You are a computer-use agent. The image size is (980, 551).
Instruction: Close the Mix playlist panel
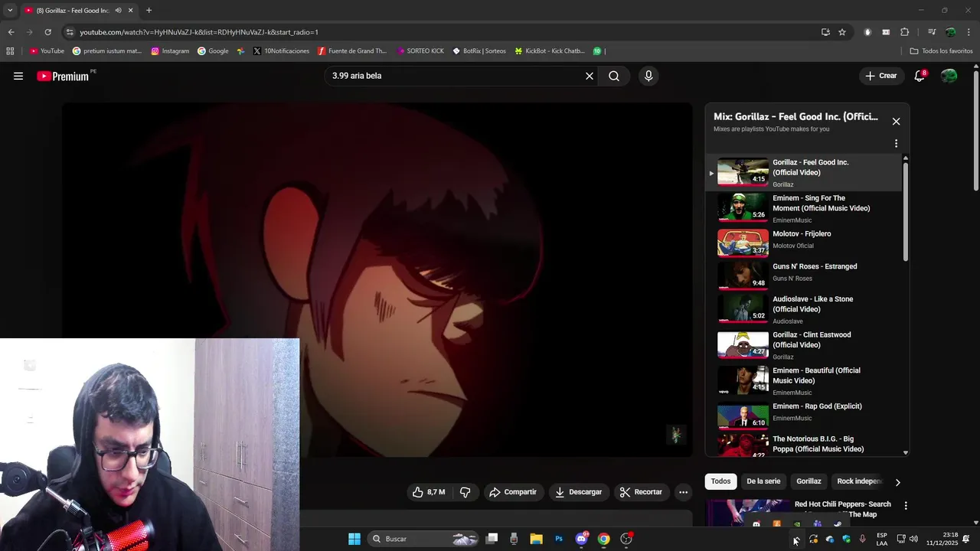coord(896,121)
